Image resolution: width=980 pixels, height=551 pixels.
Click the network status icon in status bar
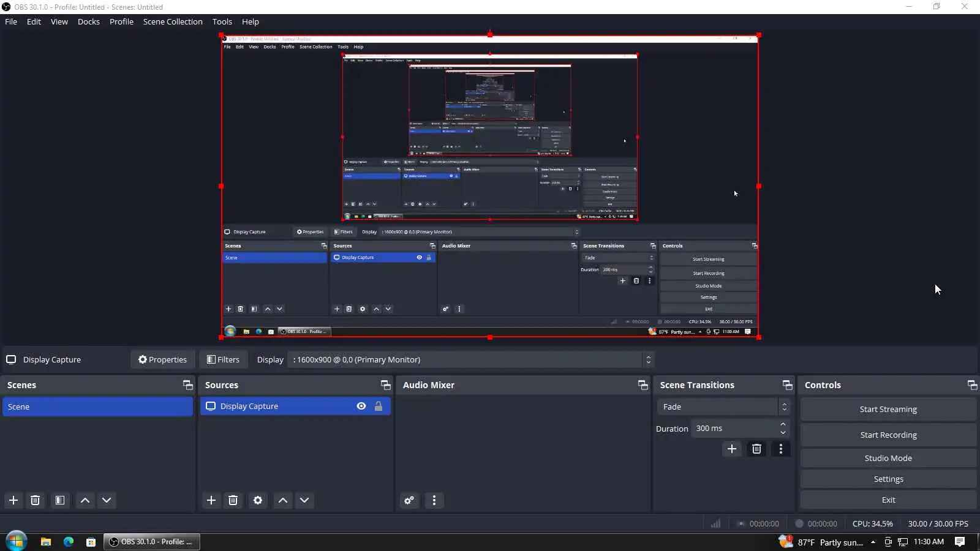click(x=715, y=523)
